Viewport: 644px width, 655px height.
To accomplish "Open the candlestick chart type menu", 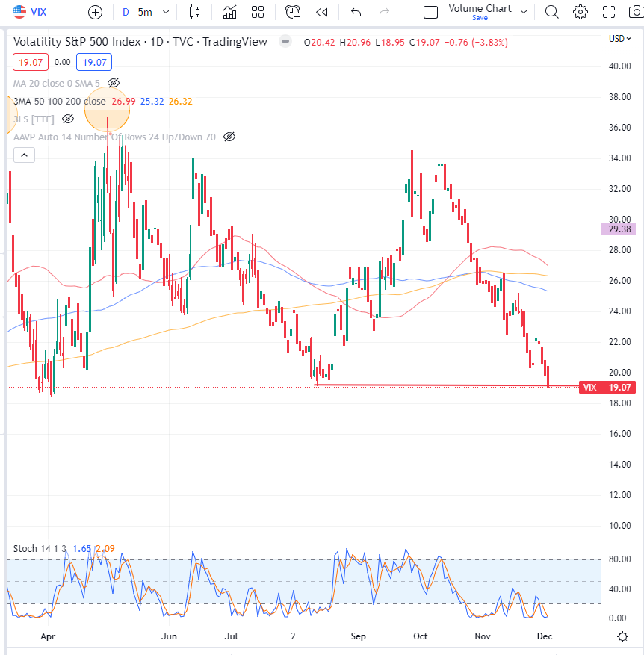I will point(194,12).
